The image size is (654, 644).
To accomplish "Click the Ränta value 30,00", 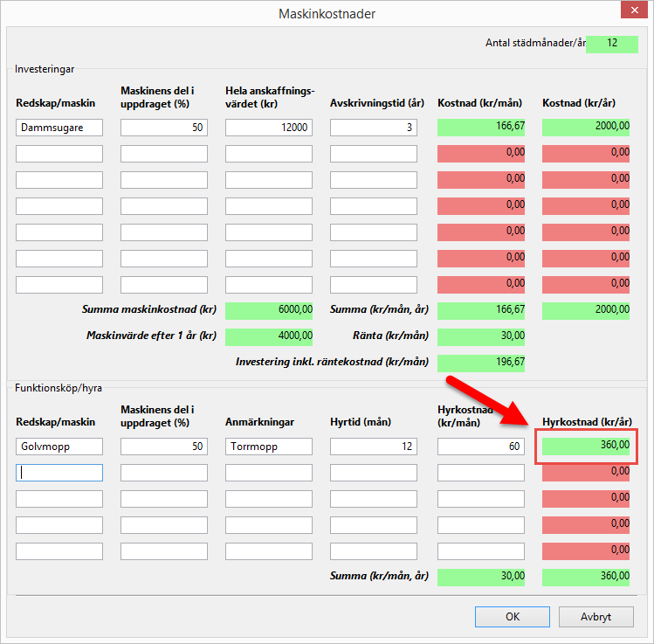I will (x=481, y=336).
